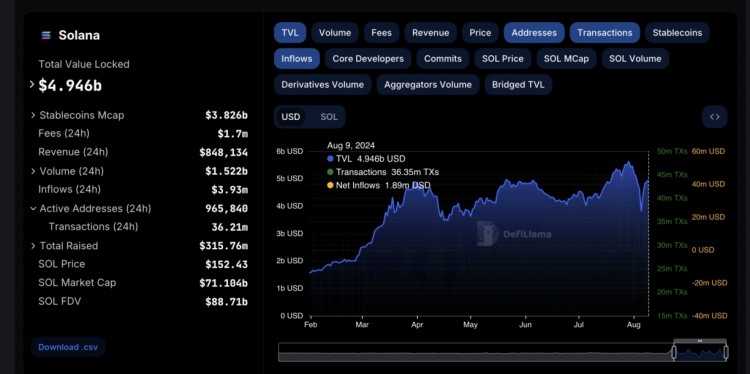Toggle the Inflows chart metric
The height and width of the screenshot is (374, 750).
(x=297, y=58)
